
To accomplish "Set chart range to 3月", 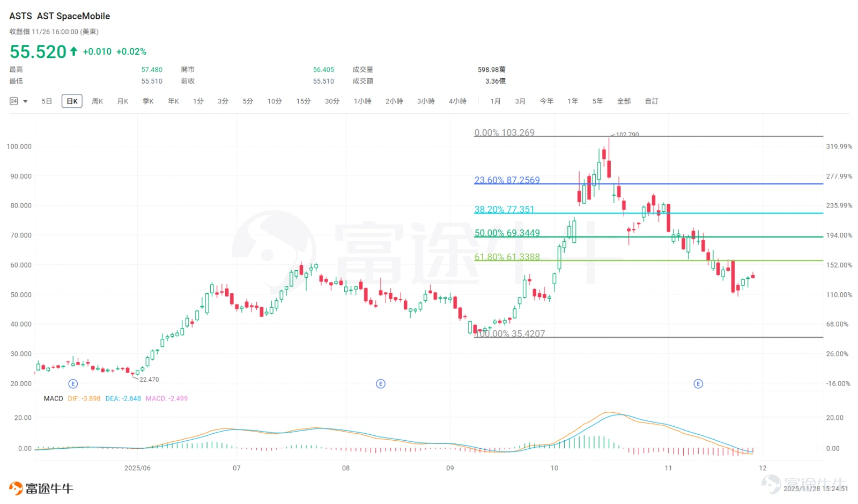I will (x=520, y=101).
